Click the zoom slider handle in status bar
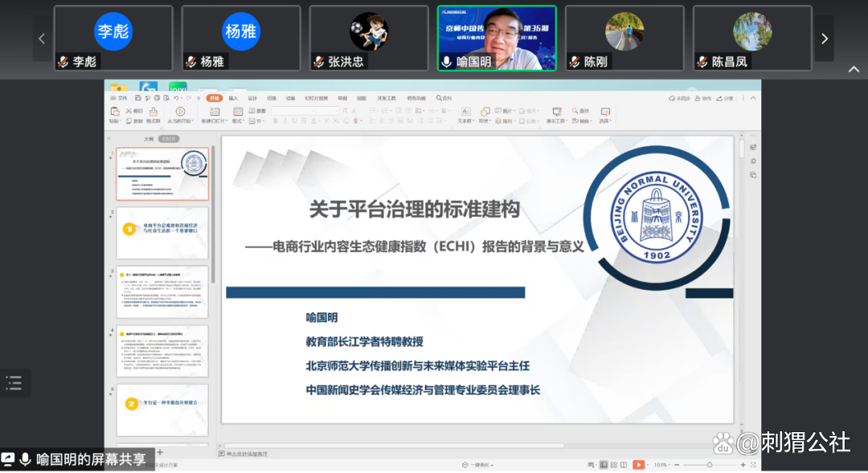The image size is (868, 473). (710, 465)
